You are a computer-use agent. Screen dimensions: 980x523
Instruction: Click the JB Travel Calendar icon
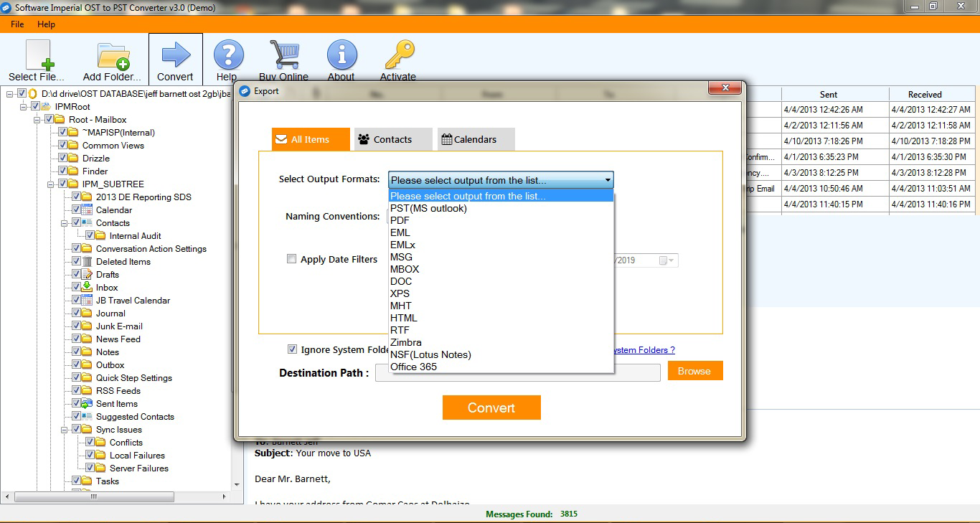click(x=85, y=300)
